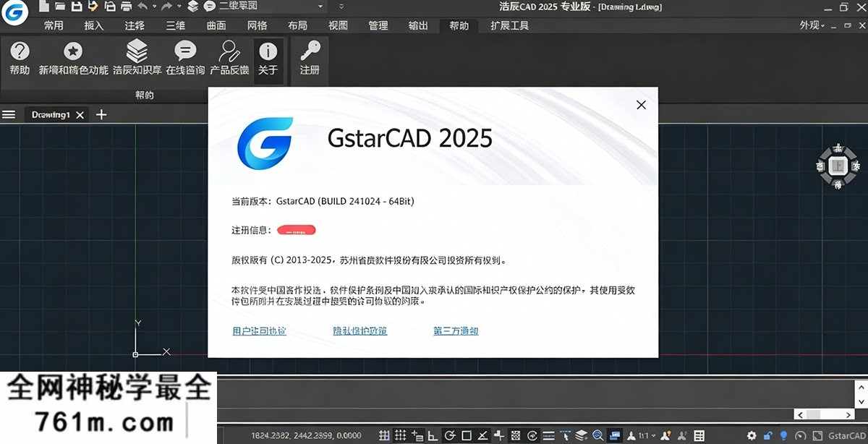This screenshot has width=868, height=444.
Task: Click the clean screen fullscreen icon
Action: pyautogui.click(x=817, y=436)
